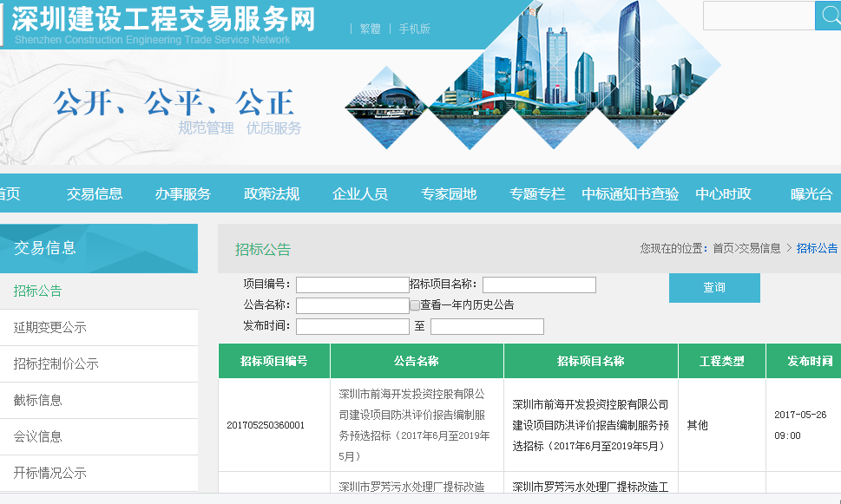Click the 交易信息 sidebar heading
Viewport: 841px width, 504px height.
click(x=45, y=248)
